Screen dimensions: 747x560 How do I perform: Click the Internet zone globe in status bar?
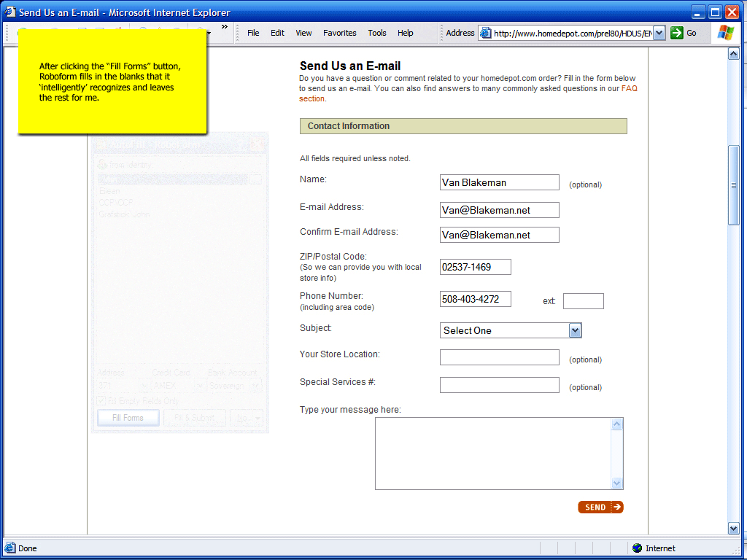(637, 548)
